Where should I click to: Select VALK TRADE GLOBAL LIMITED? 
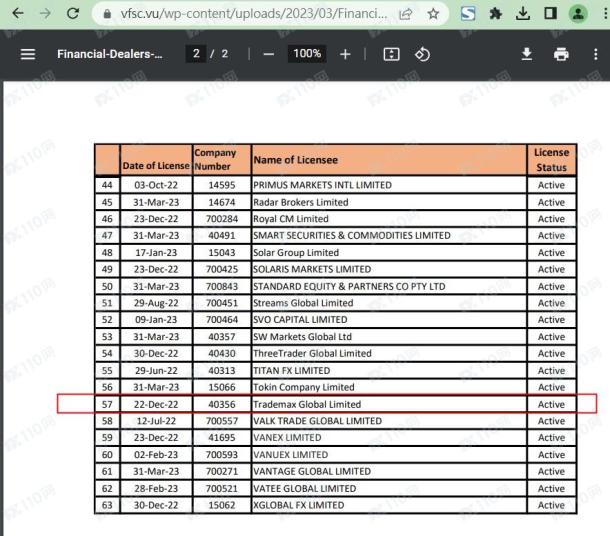(x=317, y=421)
